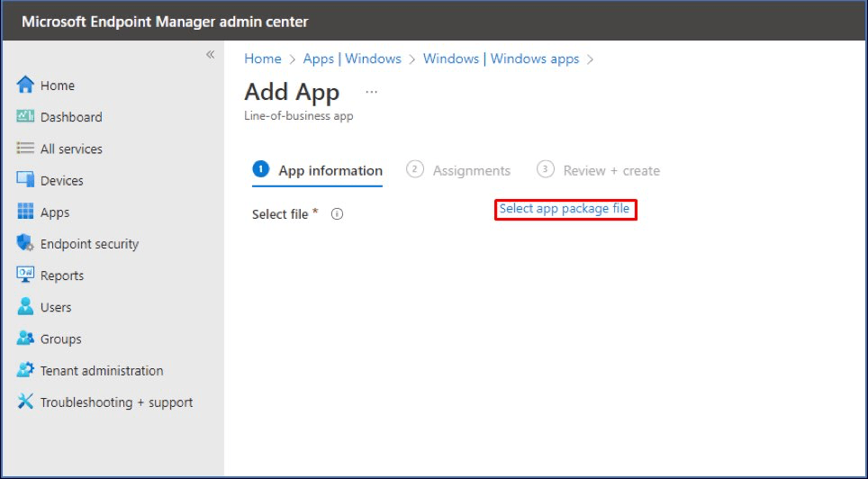This screenshot has height=479, width=868.
Task: Go to Apps | Windows breadcrumb
Action: pos(352,59)
